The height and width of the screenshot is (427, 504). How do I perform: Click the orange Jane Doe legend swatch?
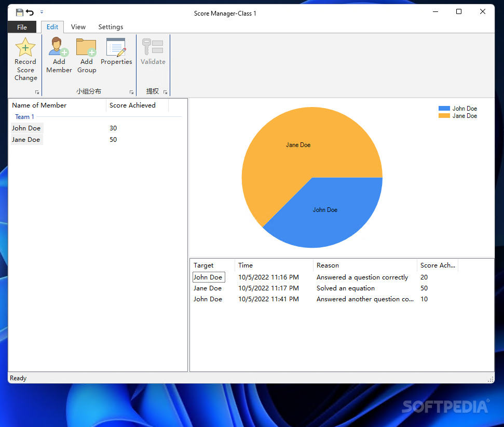pos(444,116)
